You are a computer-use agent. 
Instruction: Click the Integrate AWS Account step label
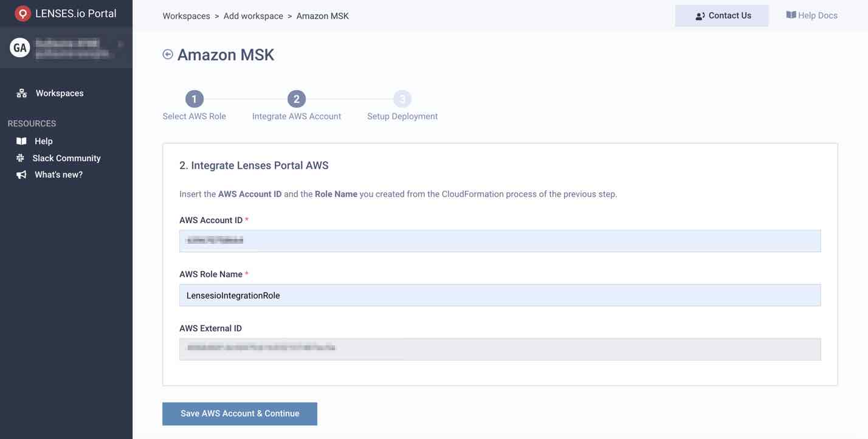point(297,116)
